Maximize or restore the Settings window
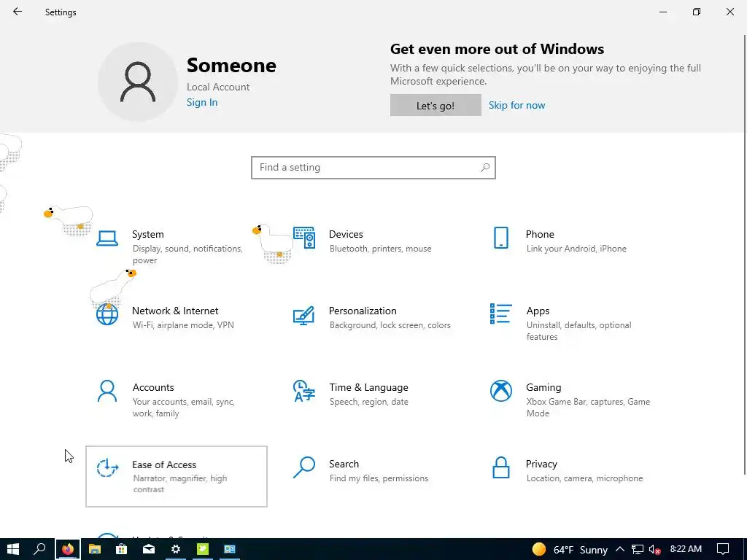 click(697, 12)
